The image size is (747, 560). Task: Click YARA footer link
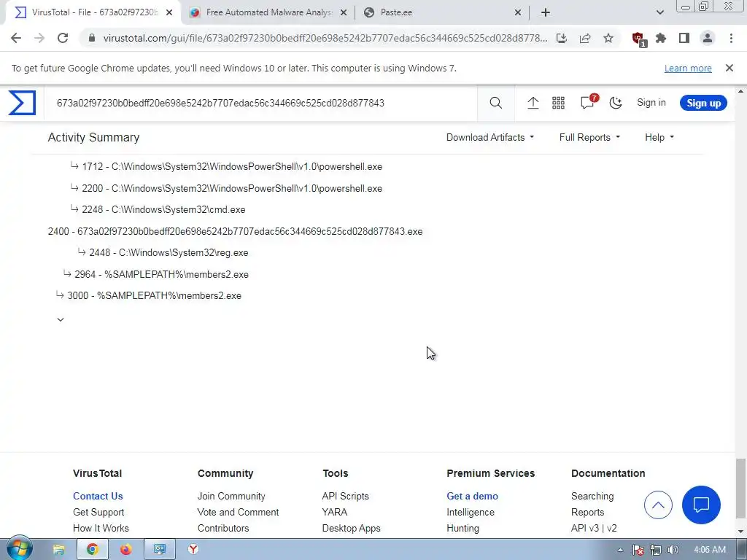334,512
